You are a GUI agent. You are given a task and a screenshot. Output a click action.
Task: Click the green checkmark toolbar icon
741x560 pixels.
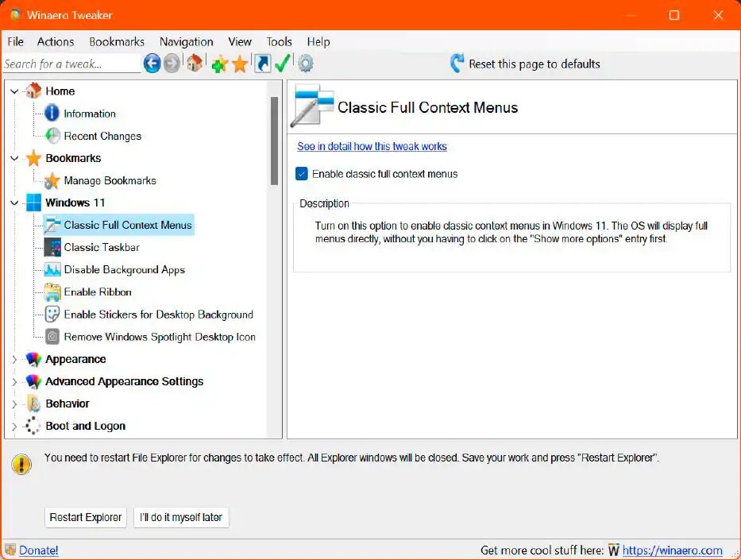(283, 63)
